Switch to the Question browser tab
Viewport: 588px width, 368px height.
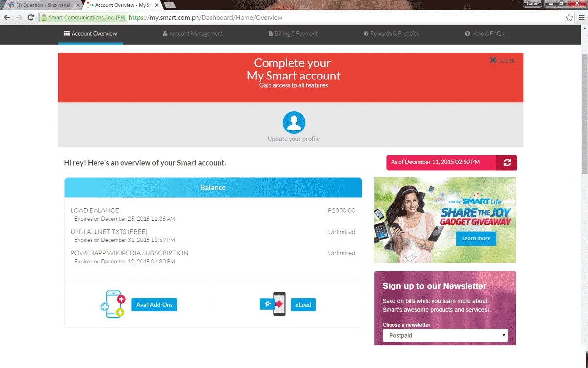43,5
